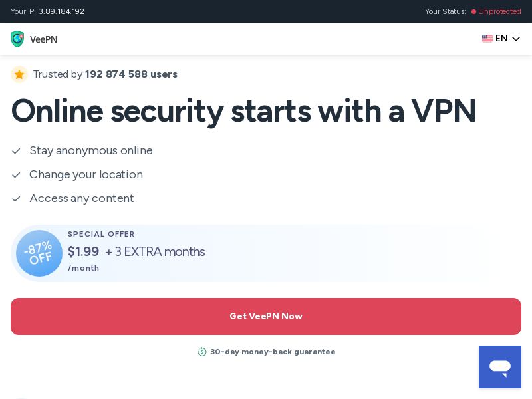Open the EN language dropdown
Viewport: 532px width, 399px height.
click(x=501, y=38)
